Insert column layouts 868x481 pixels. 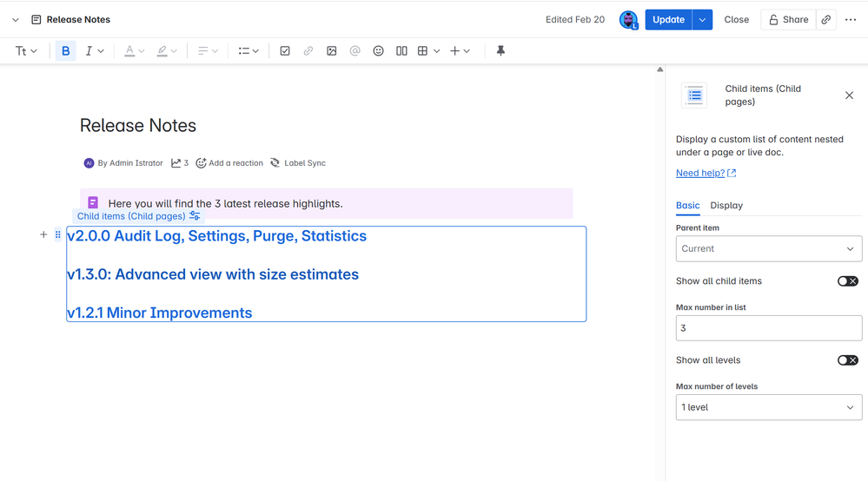click(x=402, y=51)
